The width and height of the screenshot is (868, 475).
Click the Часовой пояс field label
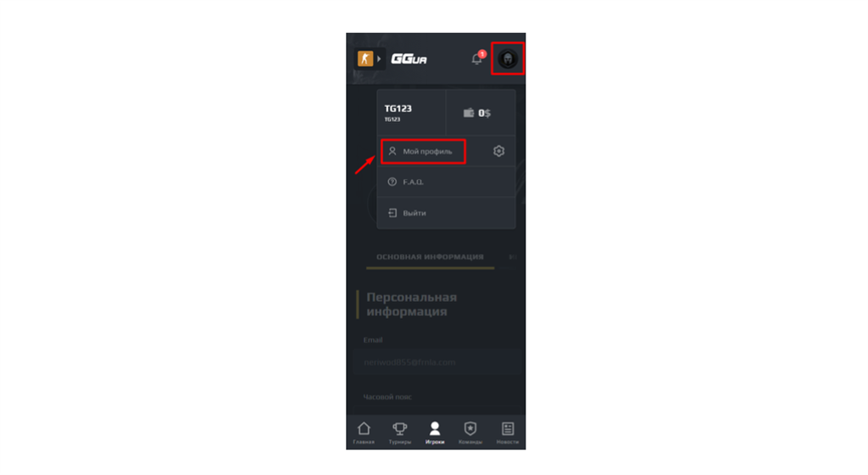tap(387, 397)
